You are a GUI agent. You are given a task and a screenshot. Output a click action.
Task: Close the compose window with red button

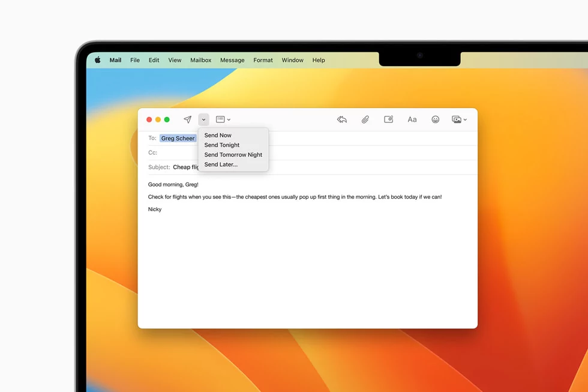149,119
